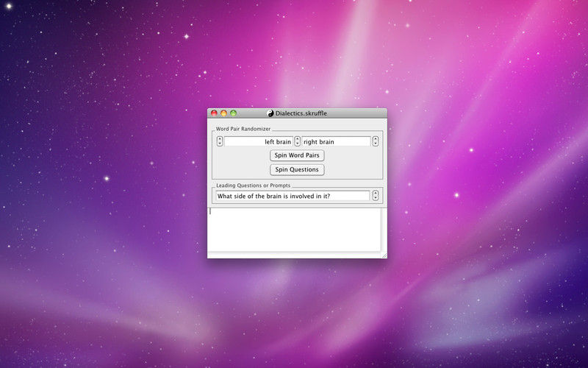This screenshot has width=588, height=368.
Task: Click the yin-yang icon in the title bar
Action: point(270,113)
